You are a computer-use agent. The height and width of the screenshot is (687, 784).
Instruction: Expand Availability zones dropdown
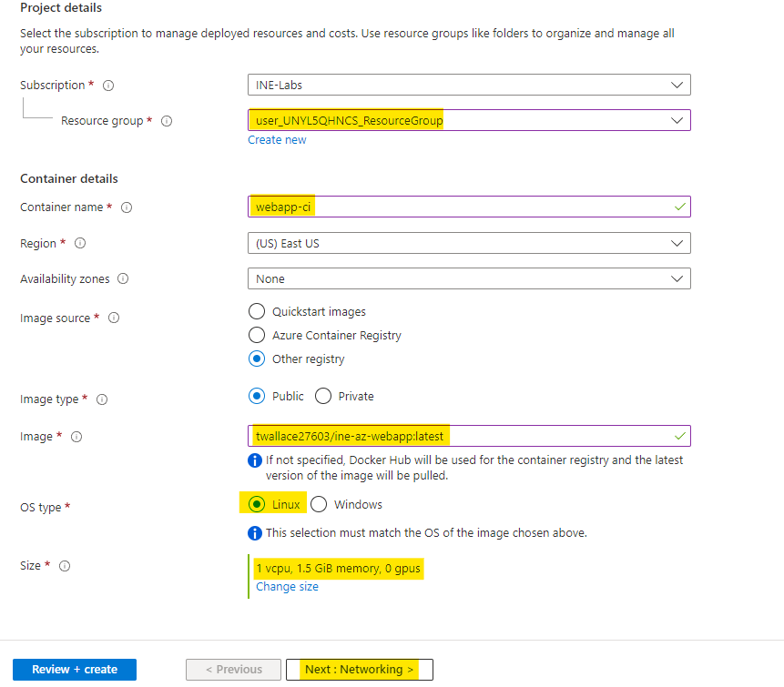pos(468,278)
